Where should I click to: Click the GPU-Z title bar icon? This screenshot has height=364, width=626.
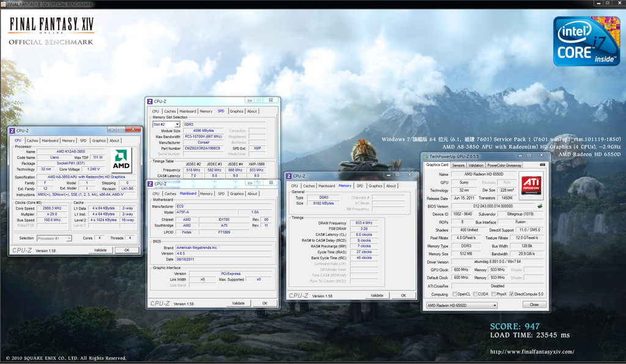(425, 157)
